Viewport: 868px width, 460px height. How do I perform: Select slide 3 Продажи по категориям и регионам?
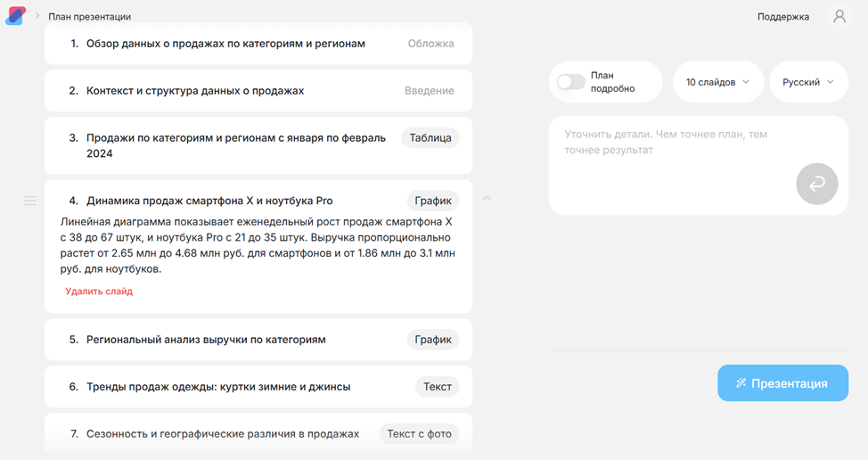[258, 145]
